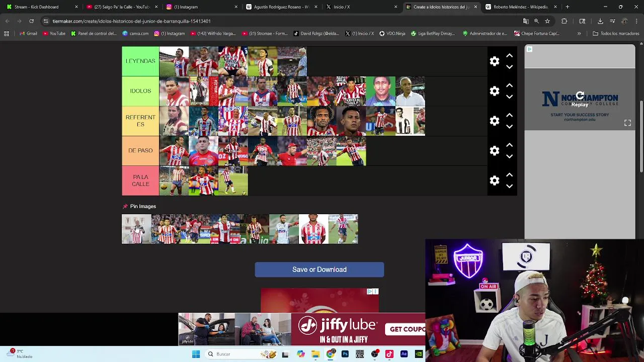Image resolution: width=644 pixels, height=362 pixels.
Task: Open settings gear for IDOLOS tier
Action: pyautogui.click(x=495, y=91)
